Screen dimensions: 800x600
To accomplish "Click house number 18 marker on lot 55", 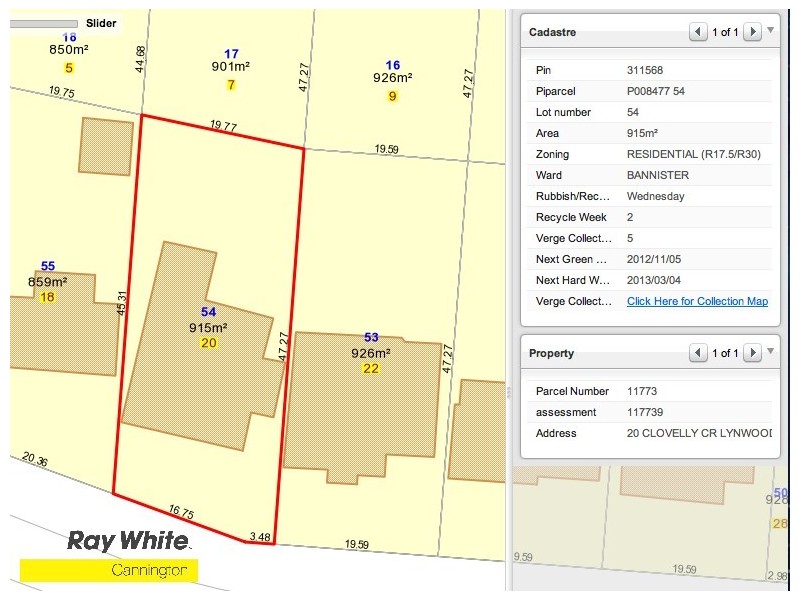I will (x=47, y=297).
